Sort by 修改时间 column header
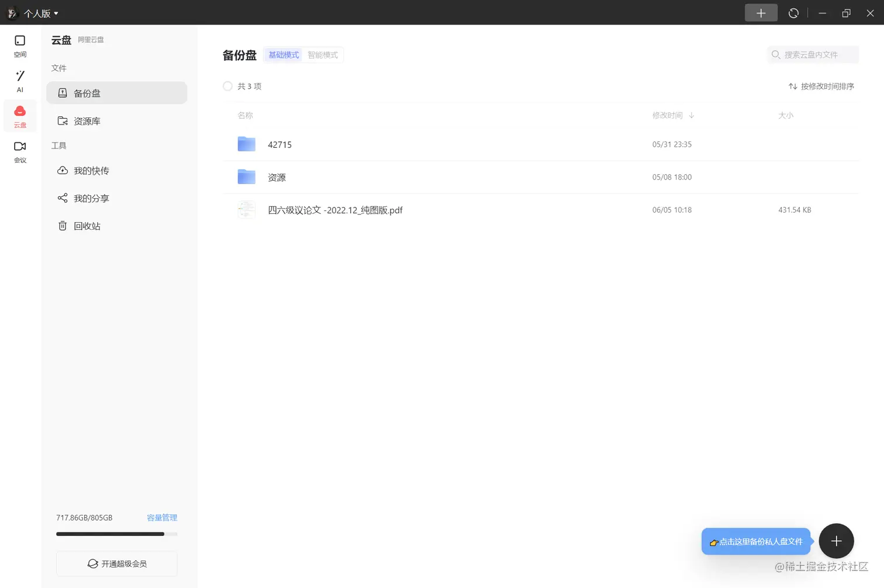The width and height of the screenshot is (884, 588). pos(667,115)
